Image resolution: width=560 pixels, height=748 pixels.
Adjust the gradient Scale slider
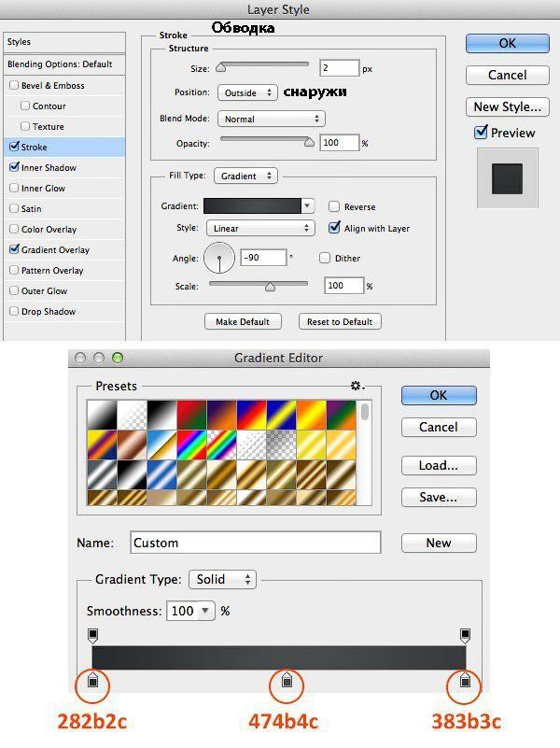pyautogui.click(x=271, y=287)
